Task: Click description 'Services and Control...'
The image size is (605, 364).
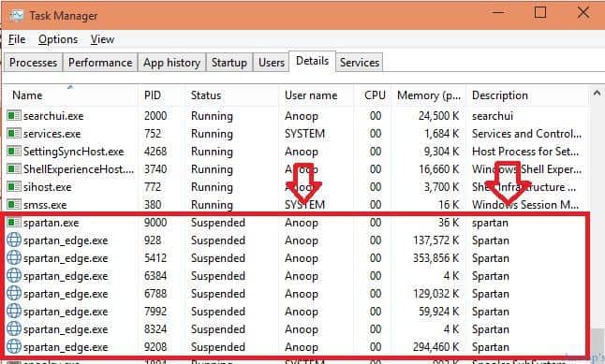Action: (x=526, y=134)
